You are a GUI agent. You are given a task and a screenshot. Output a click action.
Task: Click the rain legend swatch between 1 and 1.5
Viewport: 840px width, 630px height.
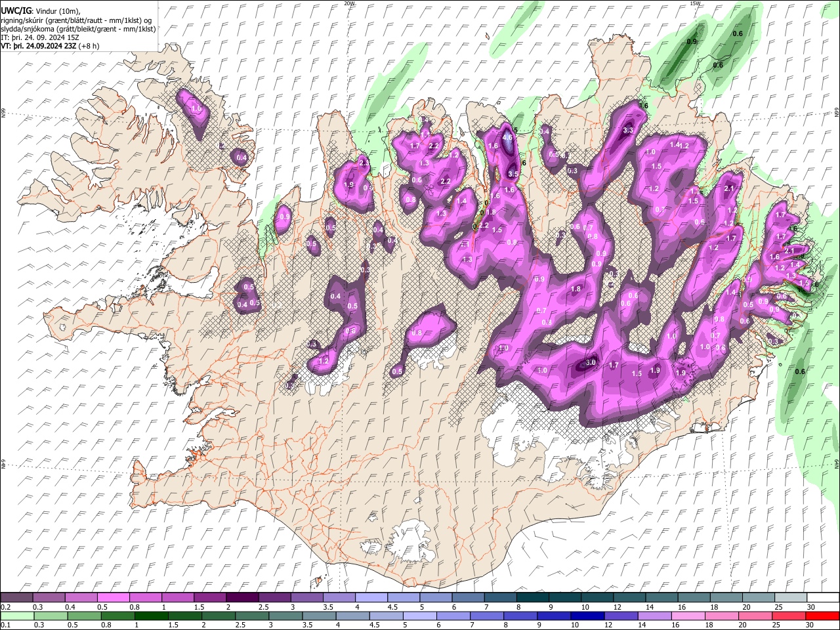click(x=151, y=616)
